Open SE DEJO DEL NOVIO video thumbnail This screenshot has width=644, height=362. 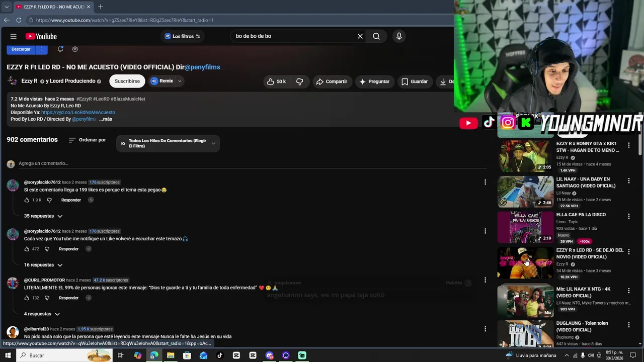[x=525, y=263]
